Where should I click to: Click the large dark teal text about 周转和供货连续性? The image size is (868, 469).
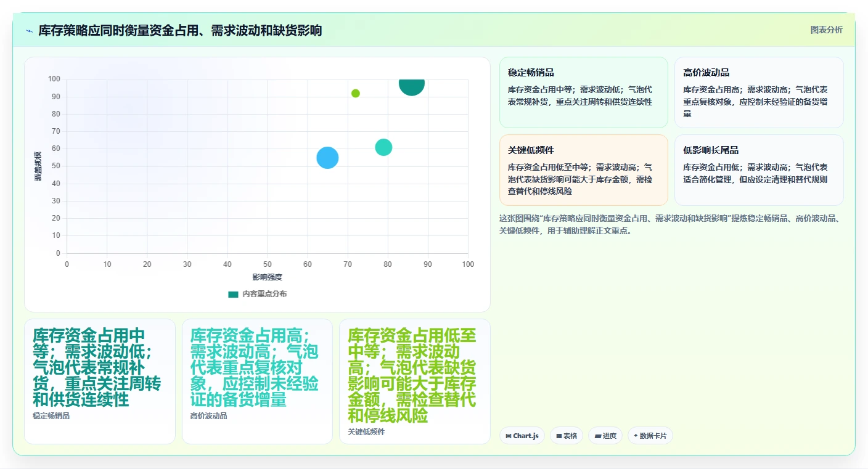pos(97,367)
